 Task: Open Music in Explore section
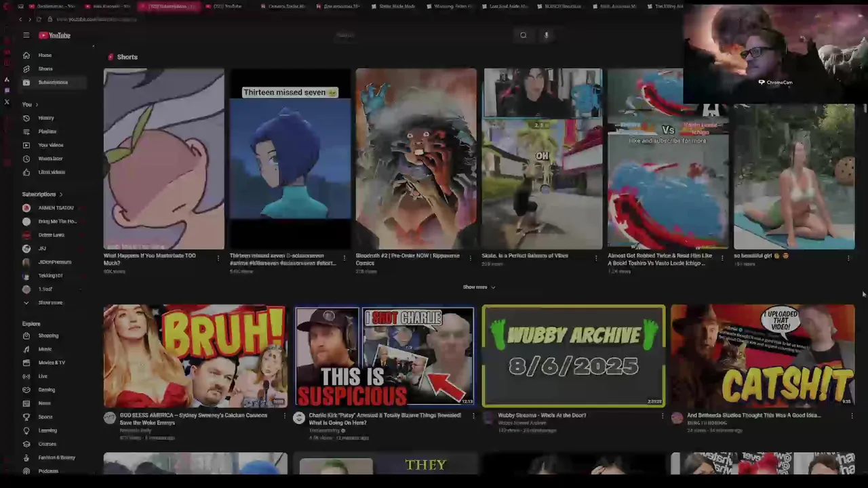(x=45, y=349)
